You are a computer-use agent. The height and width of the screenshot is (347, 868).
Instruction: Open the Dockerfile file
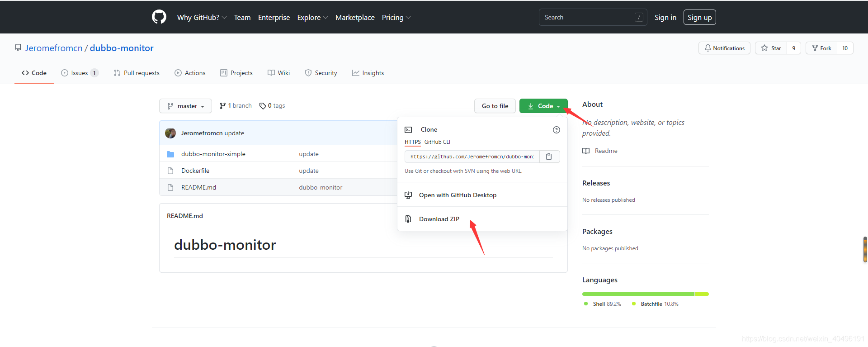click(195, 171)
